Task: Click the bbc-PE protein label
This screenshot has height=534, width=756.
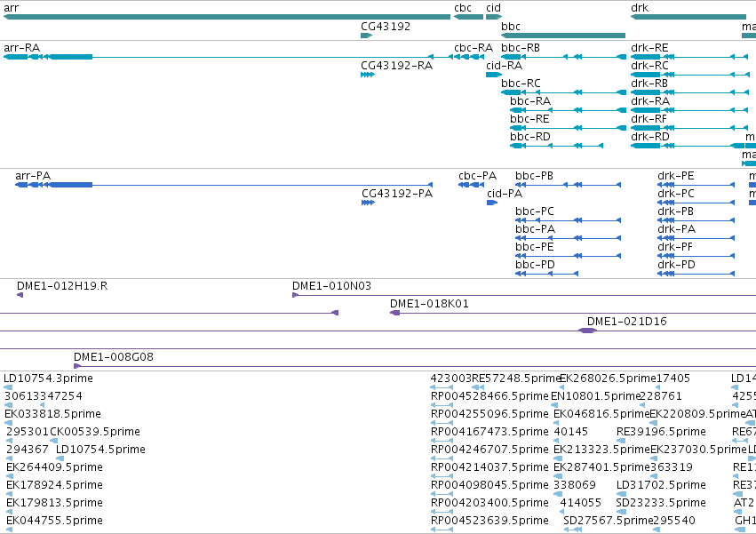Action: pyautogui.click(x=534, y=247)
